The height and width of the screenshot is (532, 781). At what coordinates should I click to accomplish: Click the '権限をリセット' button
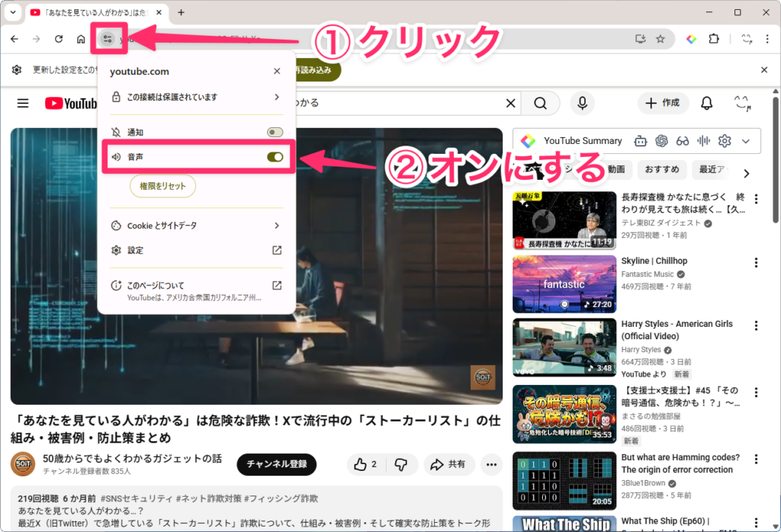[162, 186]
